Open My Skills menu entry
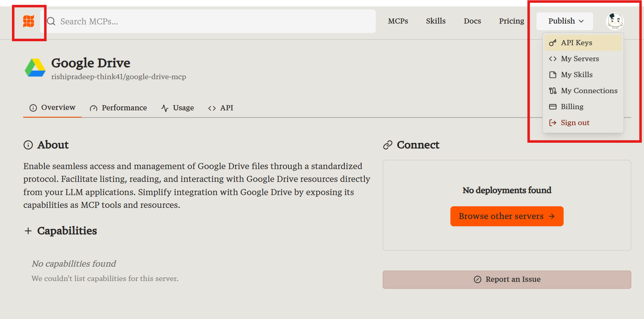The image size is (644, 319). point(576,75)
